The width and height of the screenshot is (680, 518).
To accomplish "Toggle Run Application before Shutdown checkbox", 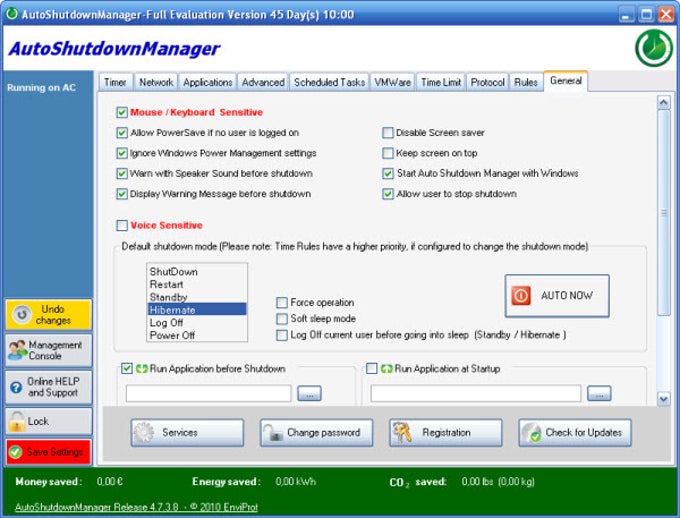I will pos(127,369).
